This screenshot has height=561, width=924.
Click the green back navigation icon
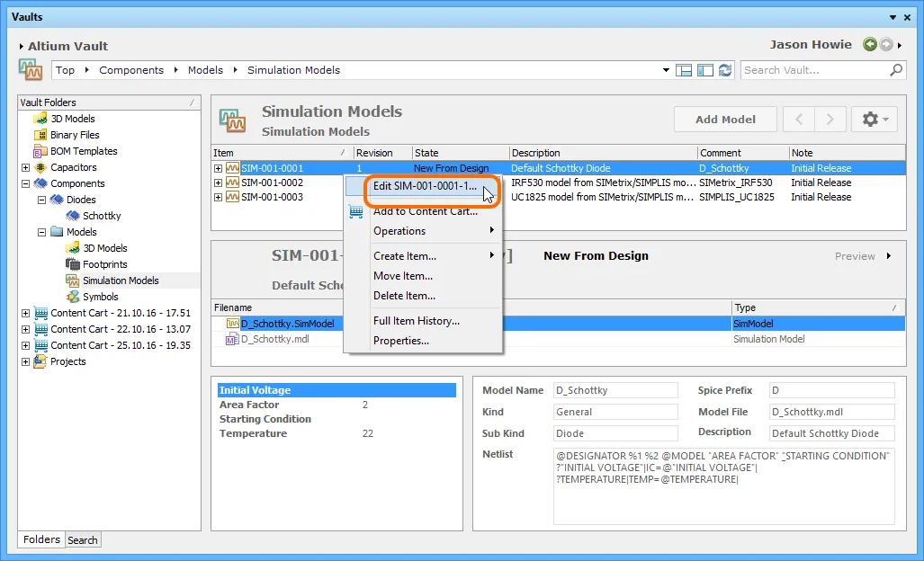870,44
